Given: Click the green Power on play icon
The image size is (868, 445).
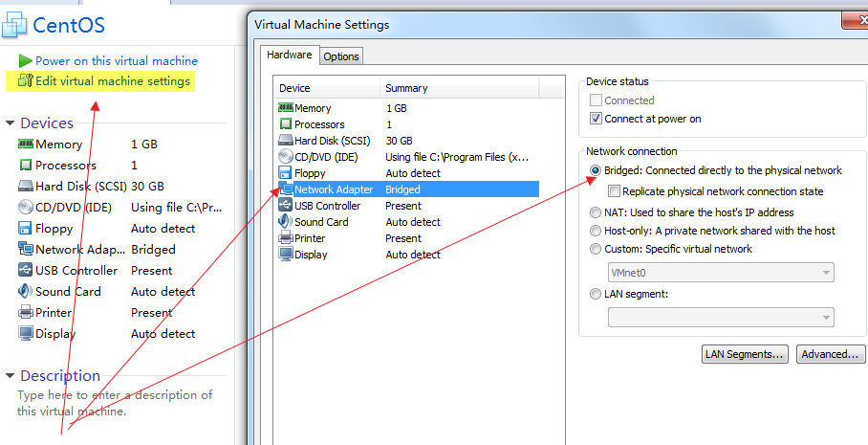Looking at the screenshot, I should (x=26, y=61).
